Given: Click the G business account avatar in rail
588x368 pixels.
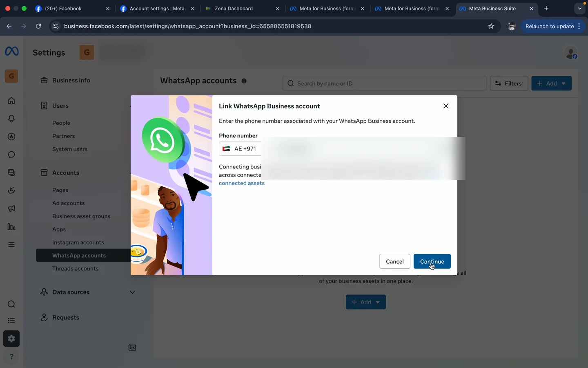Looking at the screenshot, I should [11, 76].
